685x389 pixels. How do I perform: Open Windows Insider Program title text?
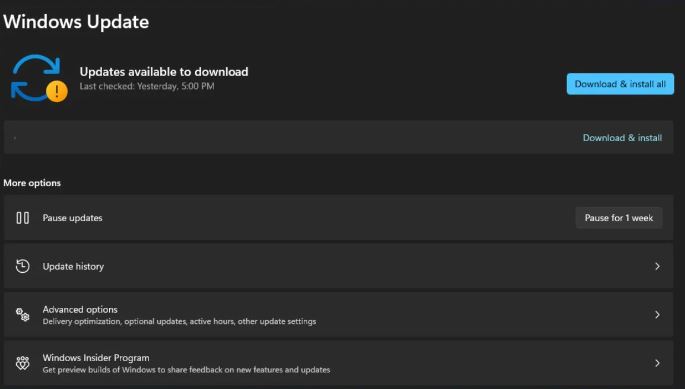pyautogui.click(x=96, y=358)
